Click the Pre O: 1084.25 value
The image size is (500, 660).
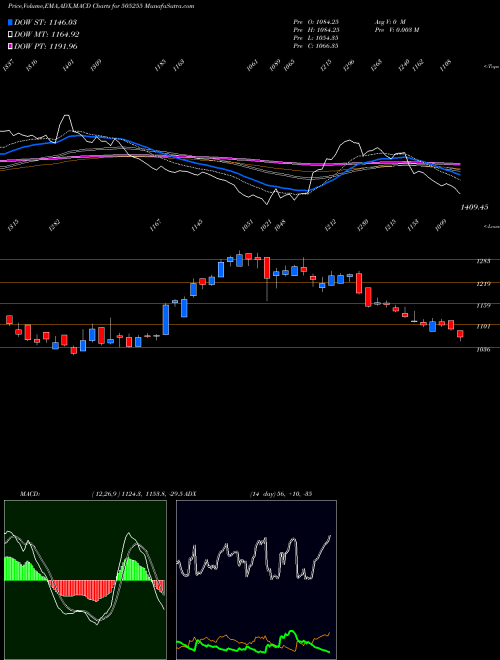click(317, 21)
